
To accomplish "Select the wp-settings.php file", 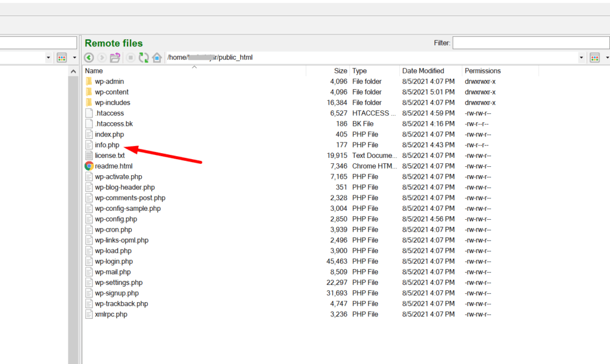I will 119,282.
